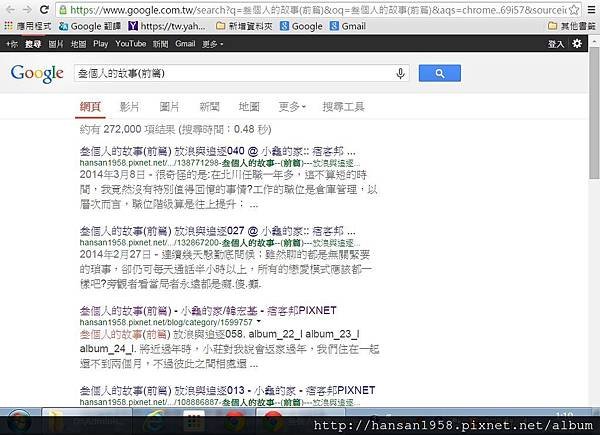The image size is (600, 435).
Task: Switch to 圖片 results tab
Action: (170, 107)
